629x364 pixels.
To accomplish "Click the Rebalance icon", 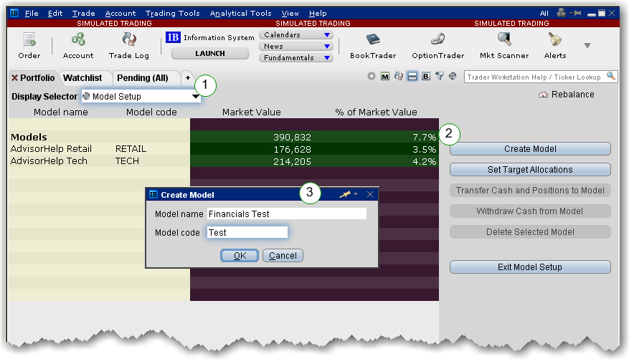I will click(544, 95).
